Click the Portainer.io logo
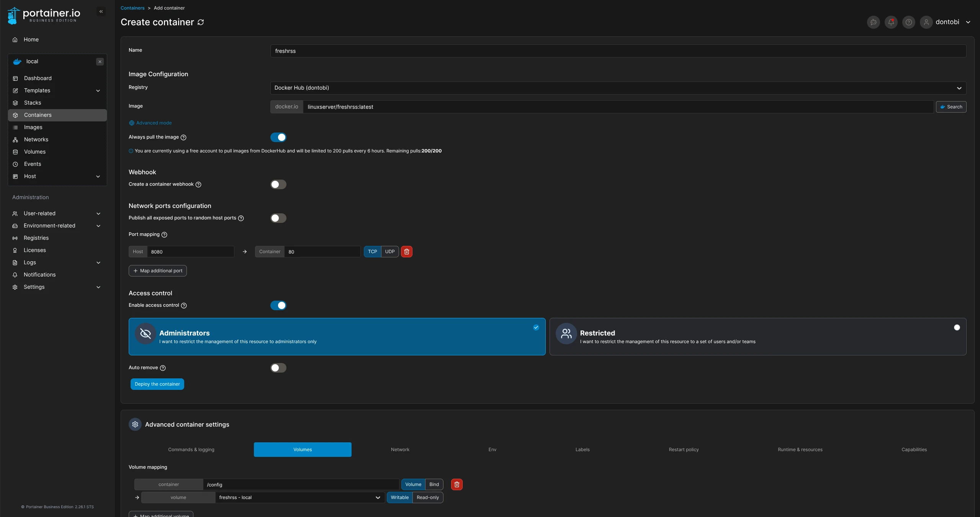This screenshot has height=517, width=980. pyautogui.click(x=44, y=15)
